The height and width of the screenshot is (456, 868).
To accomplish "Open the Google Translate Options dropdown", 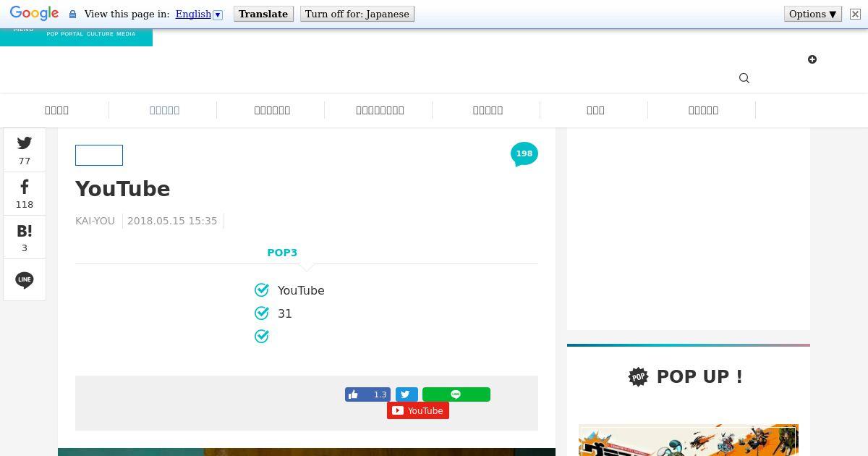I will [x=813, y=14].
